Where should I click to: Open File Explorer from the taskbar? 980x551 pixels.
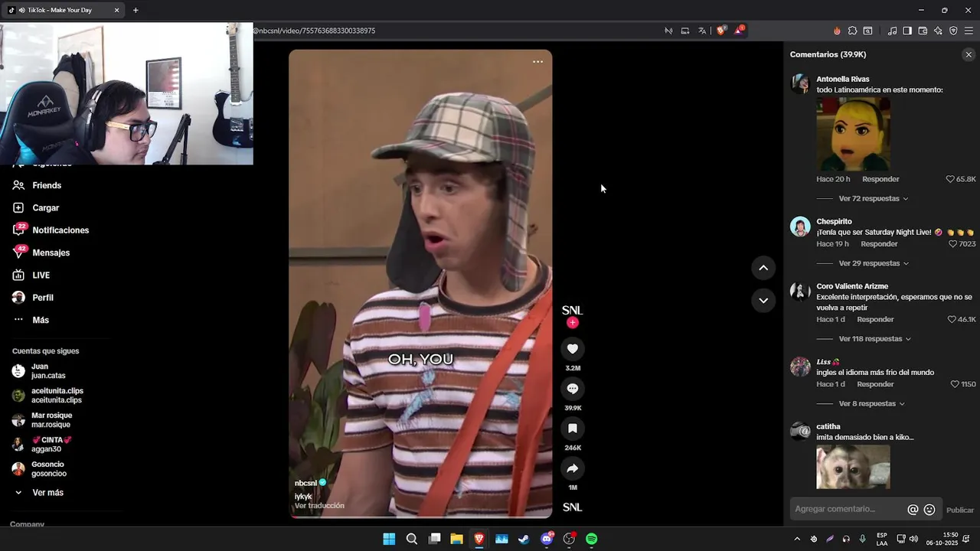pos(456,539)
